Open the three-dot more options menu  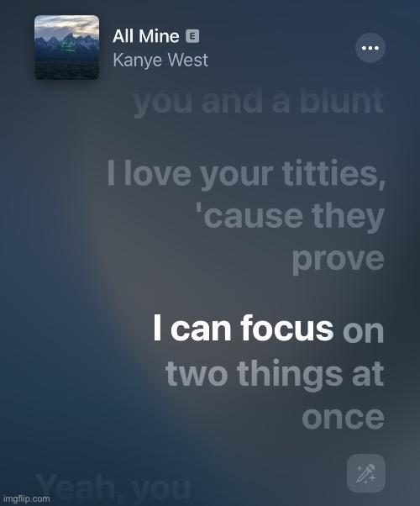tap(370, 48)
